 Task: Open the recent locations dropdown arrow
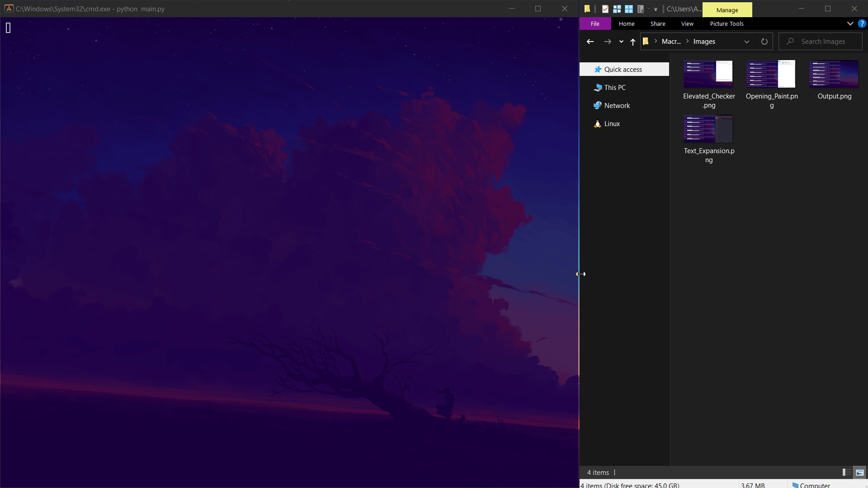[x=621, y=42]
